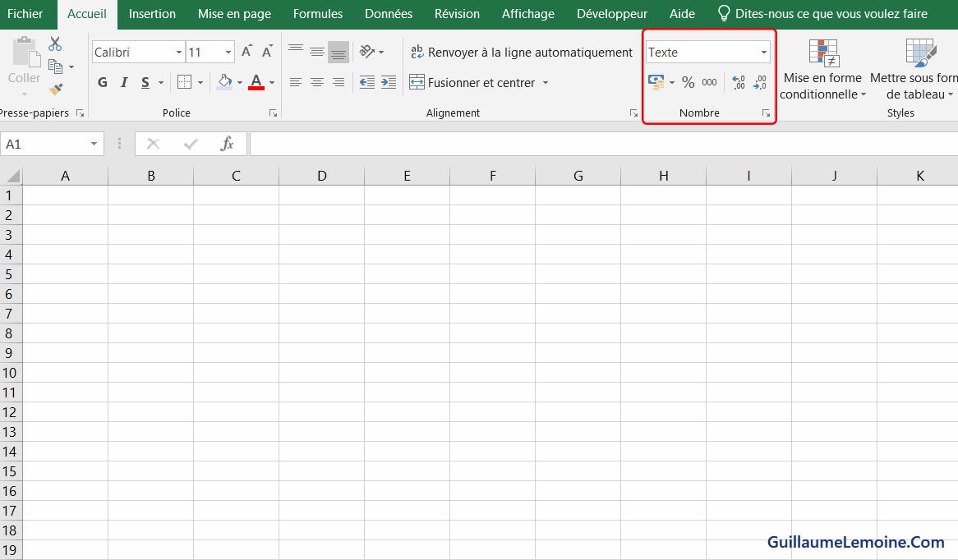Enable center text alignment

[317, 82]
